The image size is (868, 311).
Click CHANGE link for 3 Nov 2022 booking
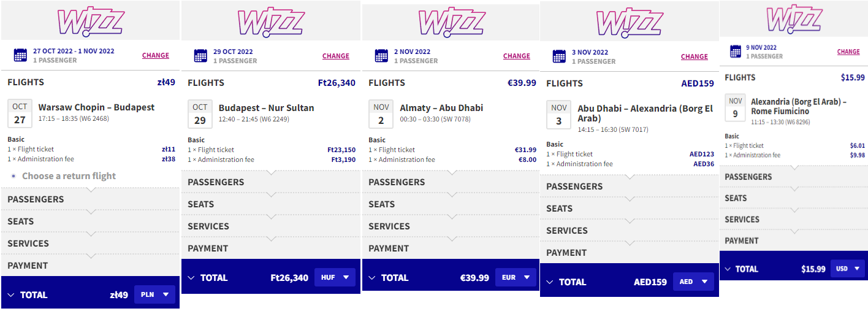[x=695, y=56]
